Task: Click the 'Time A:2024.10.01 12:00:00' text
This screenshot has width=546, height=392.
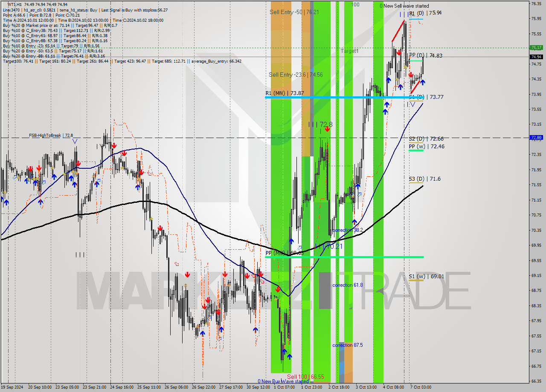Action: [x=28, y=20]
